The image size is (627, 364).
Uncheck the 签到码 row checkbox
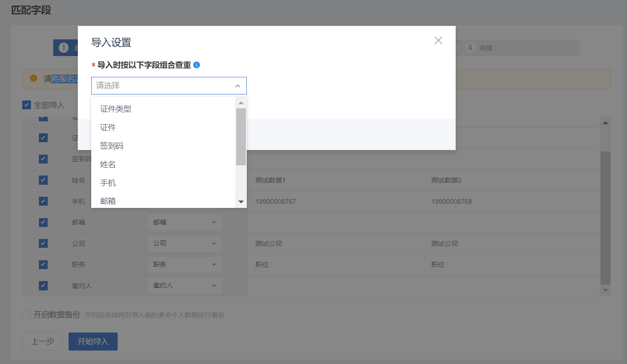[x=43, y=159]
